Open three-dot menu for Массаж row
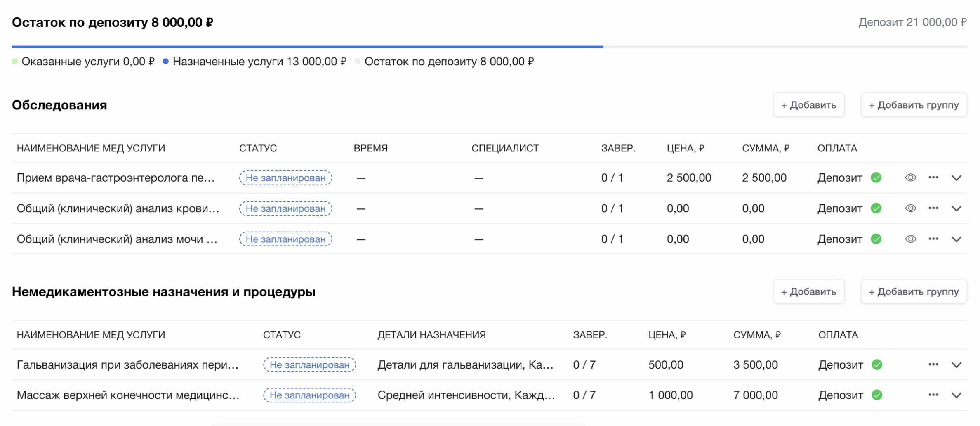 click(x=933, y=395)
